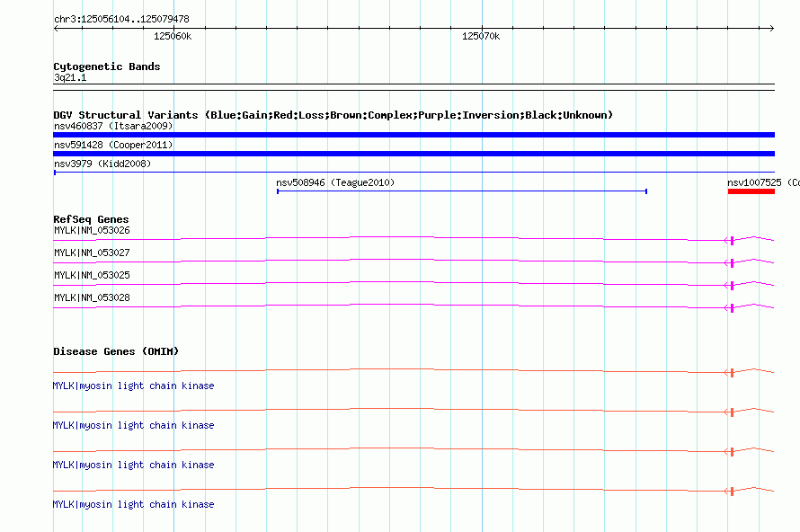The height and width of the screenshot is (532, 800).
Task: Click the left arrow of the coordinate ruler
Action: click(56, 29)
